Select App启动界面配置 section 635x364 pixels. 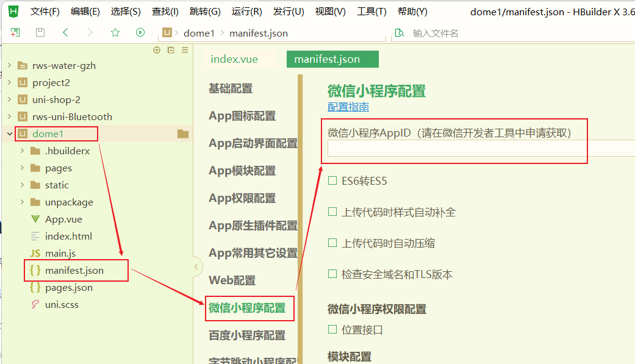coord(253,143)
